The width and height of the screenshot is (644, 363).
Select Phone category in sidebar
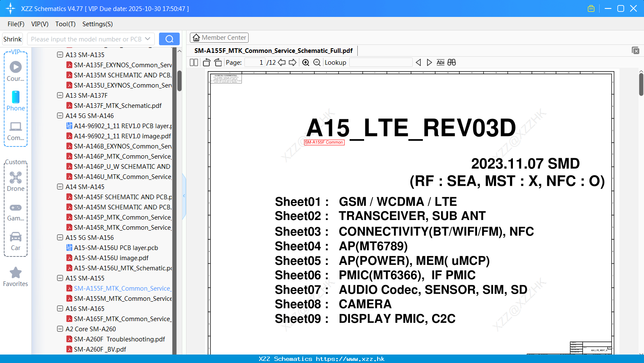click(16, 101)
